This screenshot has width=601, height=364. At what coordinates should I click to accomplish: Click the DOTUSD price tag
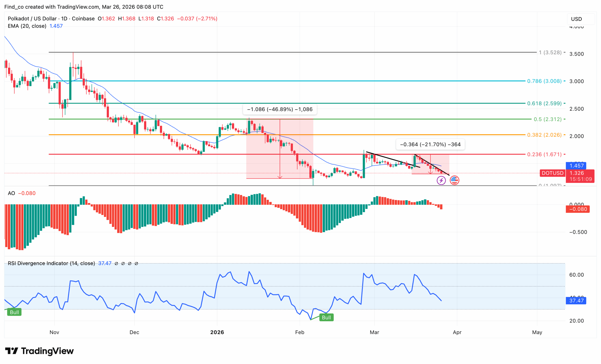pyautogui.click(x=552, y=173)
